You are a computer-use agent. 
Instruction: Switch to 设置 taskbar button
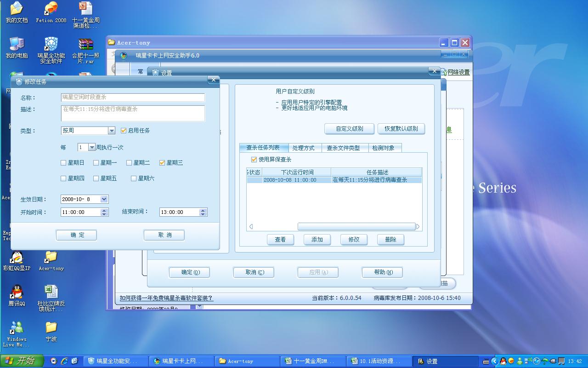click(x=445, y=361)
